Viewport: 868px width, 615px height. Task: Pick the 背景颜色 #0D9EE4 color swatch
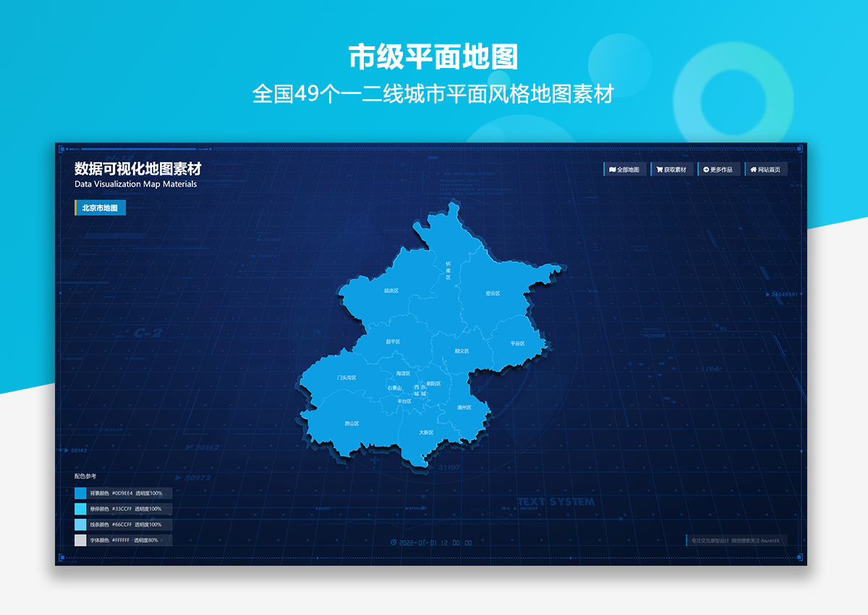[80, 493]
